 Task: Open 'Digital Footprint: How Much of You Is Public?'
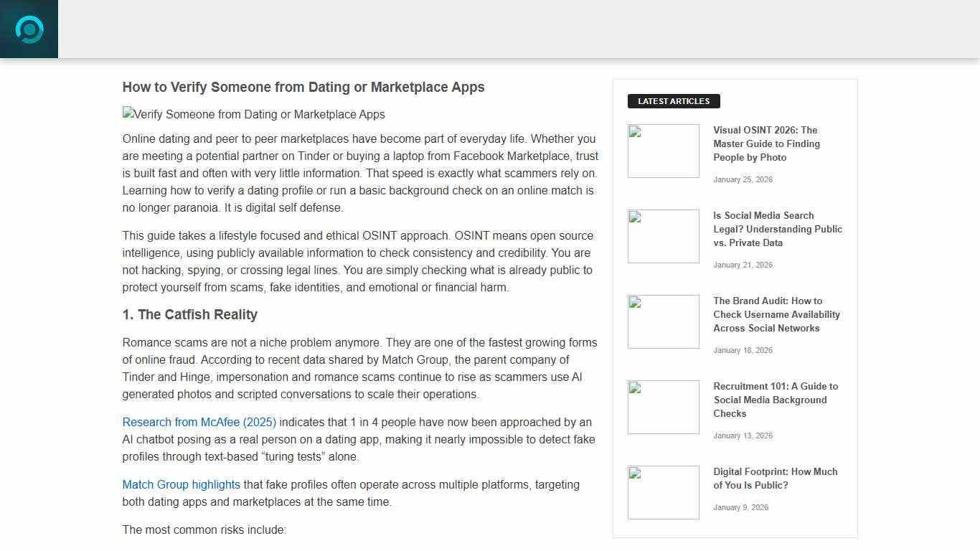pyautogui.click(x=775, y=478)
